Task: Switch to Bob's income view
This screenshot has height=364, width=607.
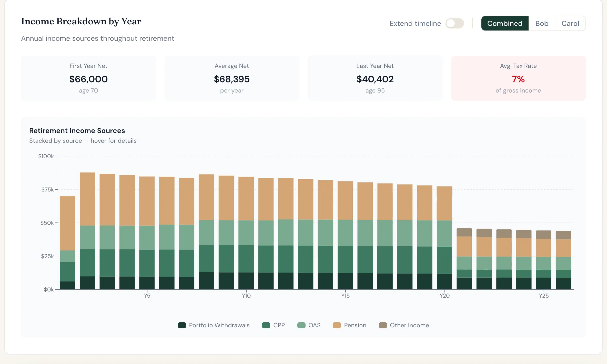Action: click(542, 23)
